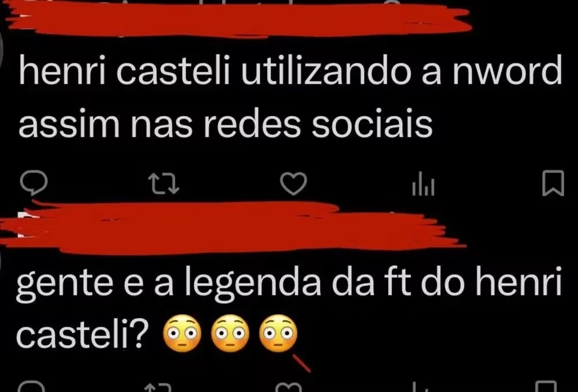Click the first flushed face emoji
This screenshot has width=578, height=392.
pos(183,334)
